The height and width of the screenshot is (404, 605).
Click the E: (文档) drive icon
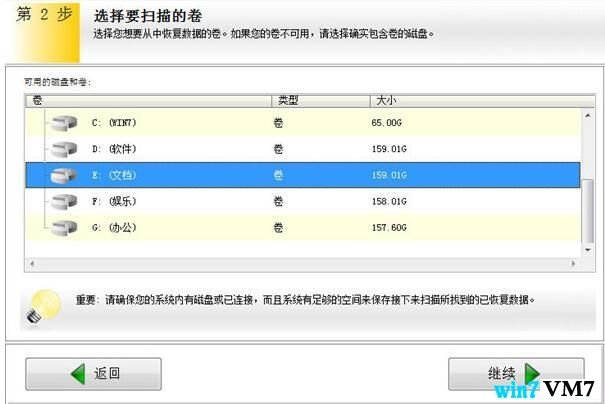[x=64, y=176]
